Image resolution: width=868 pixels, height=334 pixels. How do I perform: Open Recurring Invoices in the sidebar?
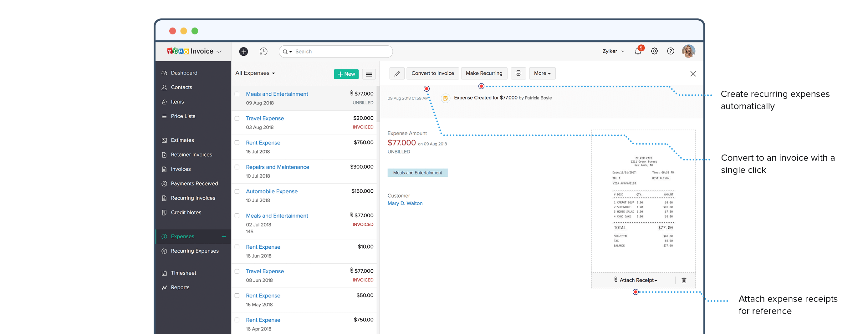[193, 198]
